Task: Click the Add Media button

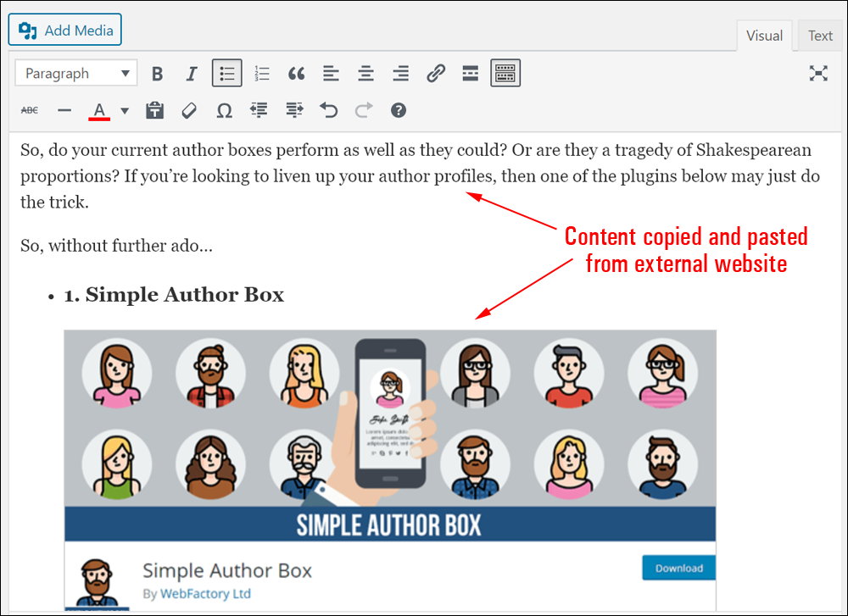Action: [65, 30]
